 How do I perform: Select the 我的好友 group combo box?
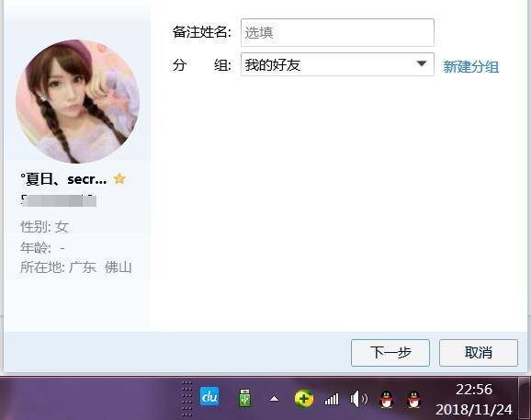click(337, 64)
